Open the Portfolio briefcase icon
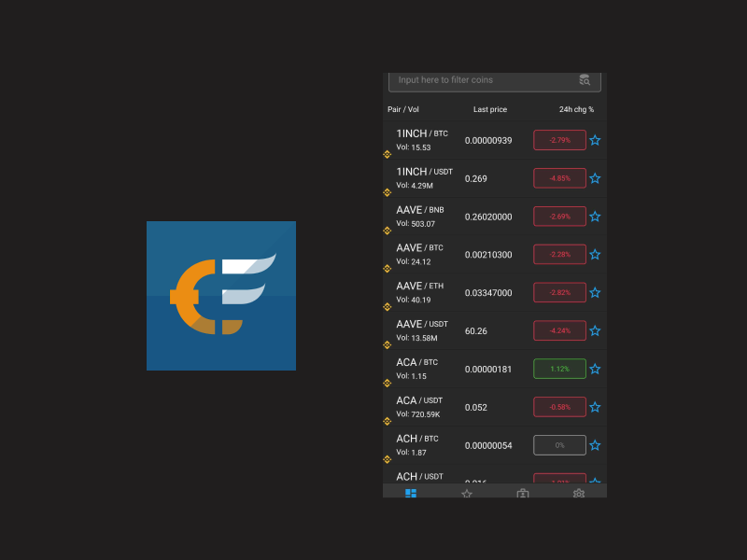Image resolution: width=747 pixels, height=560 pixels. click(x=523, y=494)
